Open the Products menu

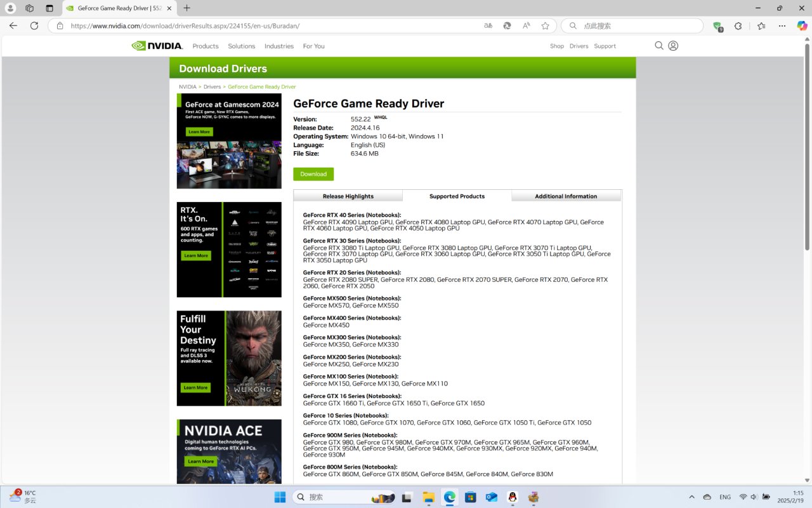[206, 46]
